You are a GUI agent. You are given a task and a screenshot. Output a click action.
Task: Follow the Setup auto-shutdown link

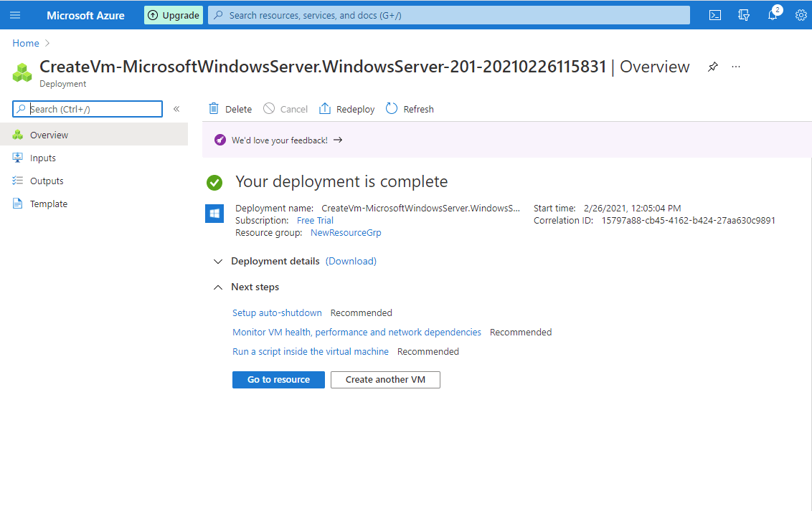pos(277,312)
